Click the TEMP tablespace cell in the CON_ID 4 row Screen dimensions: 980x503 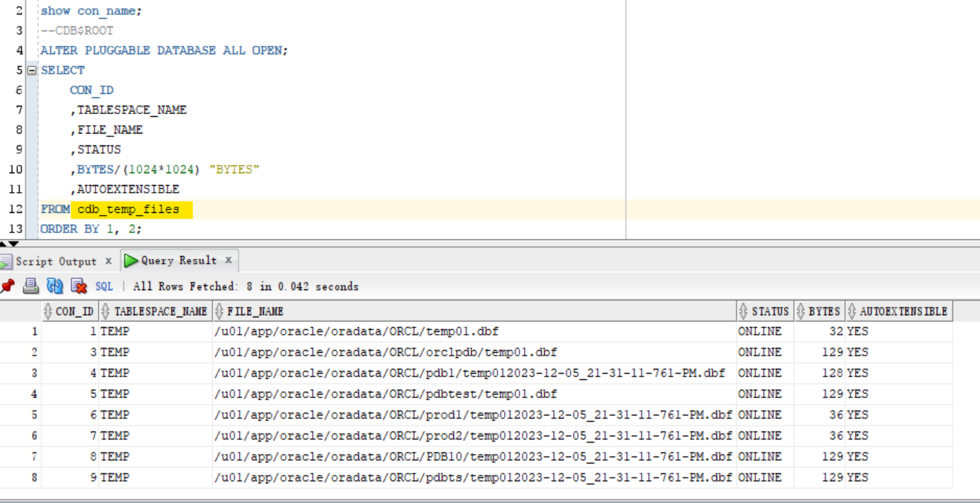tap(155, 373)
